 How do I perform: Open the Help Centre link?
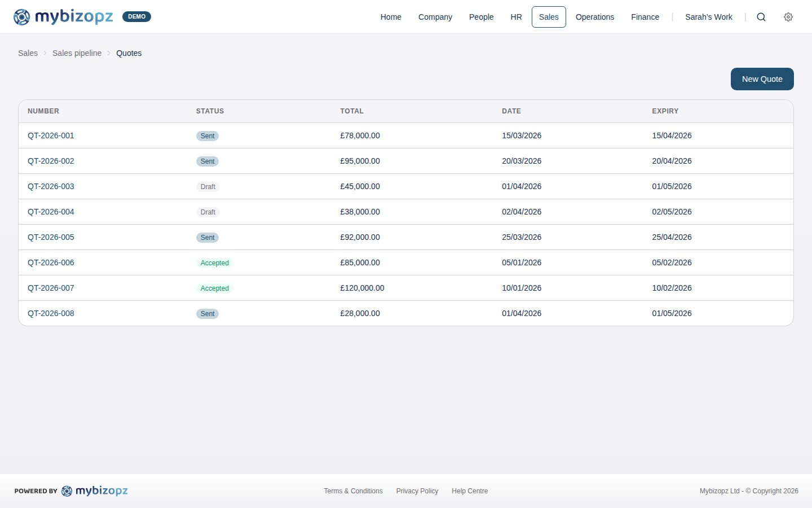(470, 491)
